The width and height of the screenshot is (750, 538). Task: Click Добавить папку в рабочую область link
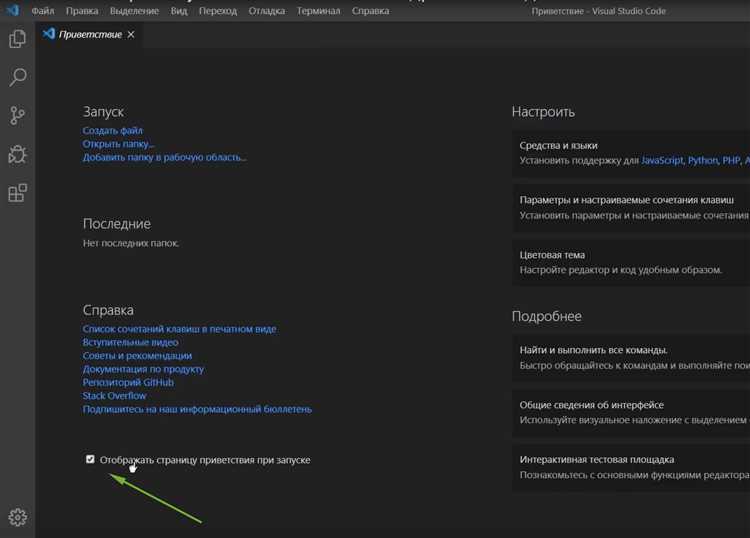click(x=165, y=157)
